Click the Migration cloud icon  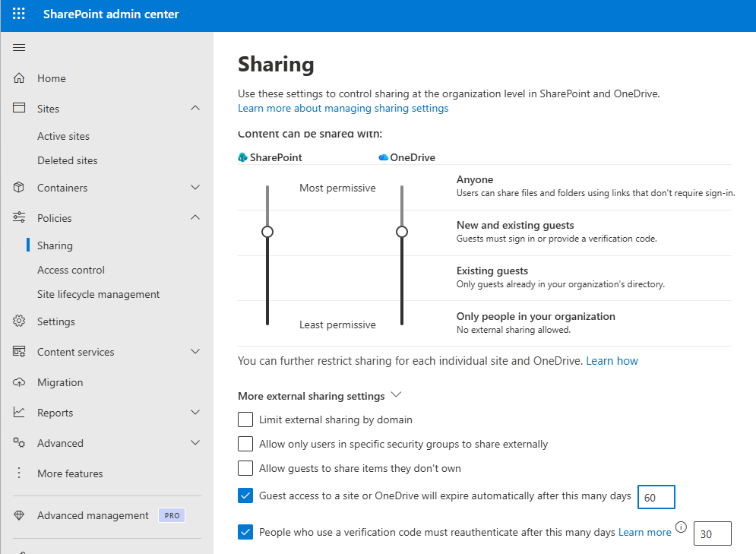click(x=20, y=382)
